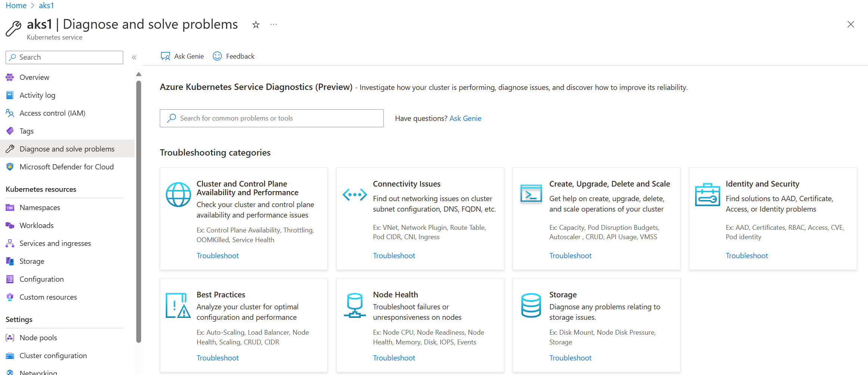Troubleshoot Create, Upgrade, Delete and Scale
The width and height of the screenshot is (868, 375).
(570, 256)
